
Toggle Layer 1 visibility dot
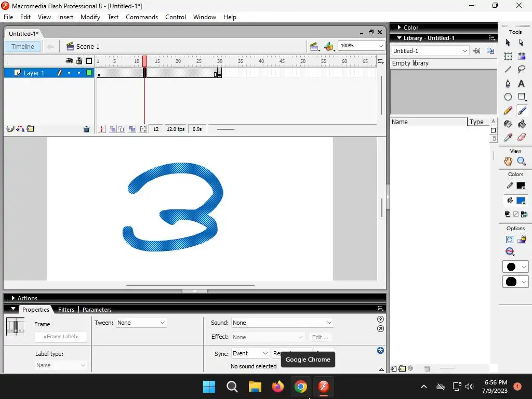[69, 73]
